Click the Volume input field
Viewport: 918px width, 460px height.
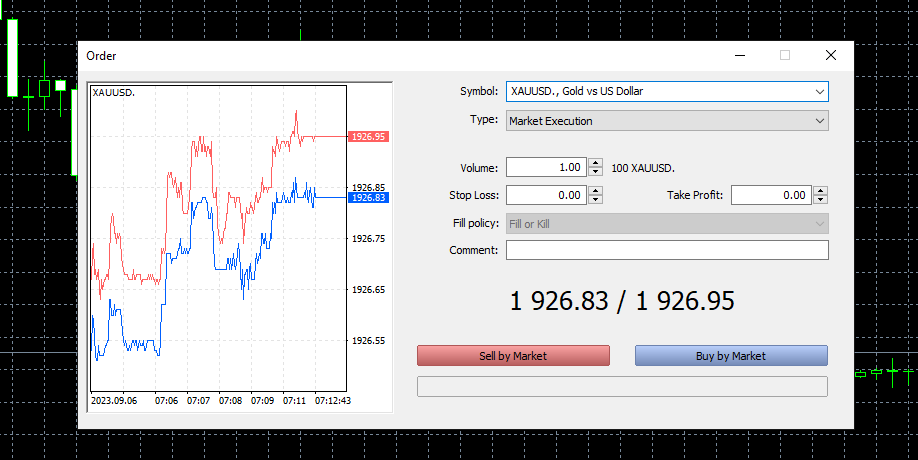[546, 167]
